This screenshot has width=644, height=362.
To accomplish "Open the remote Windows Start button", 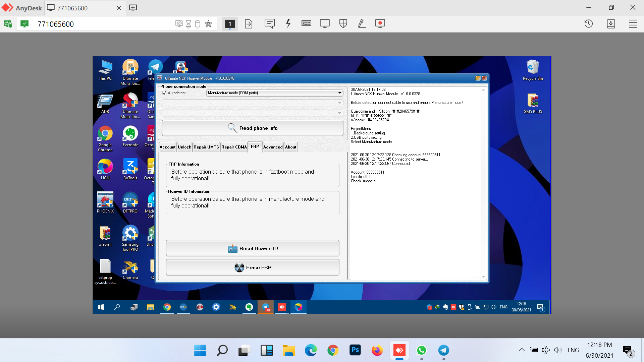I will click(101, 307).
